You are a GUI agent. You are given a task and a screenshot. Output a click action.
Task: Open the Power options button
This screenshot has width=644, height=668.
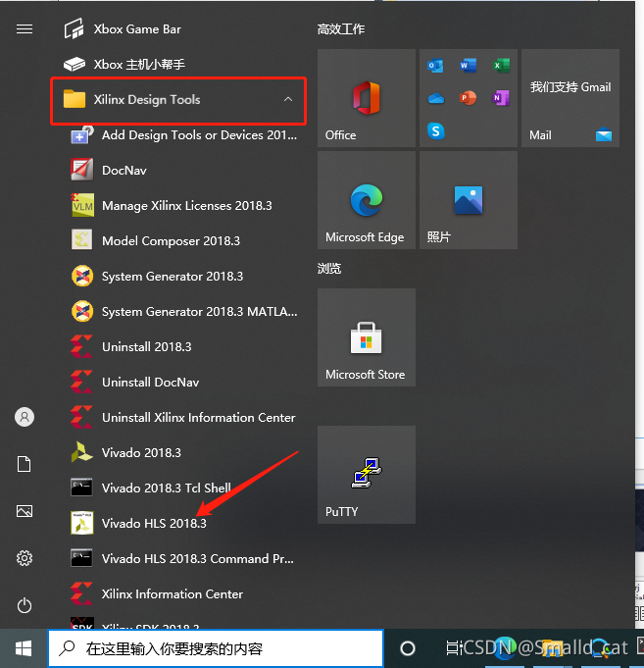coord(25,605)
